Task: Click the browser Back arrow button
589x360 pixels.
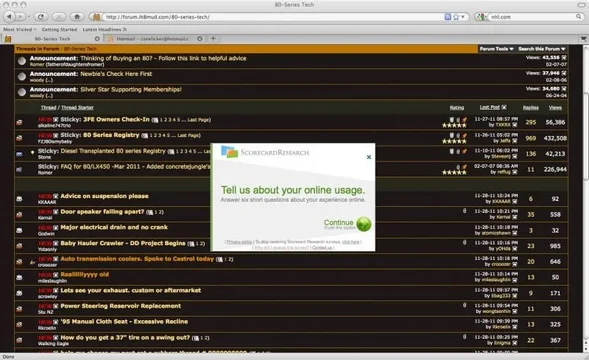Action: [9, 17]
